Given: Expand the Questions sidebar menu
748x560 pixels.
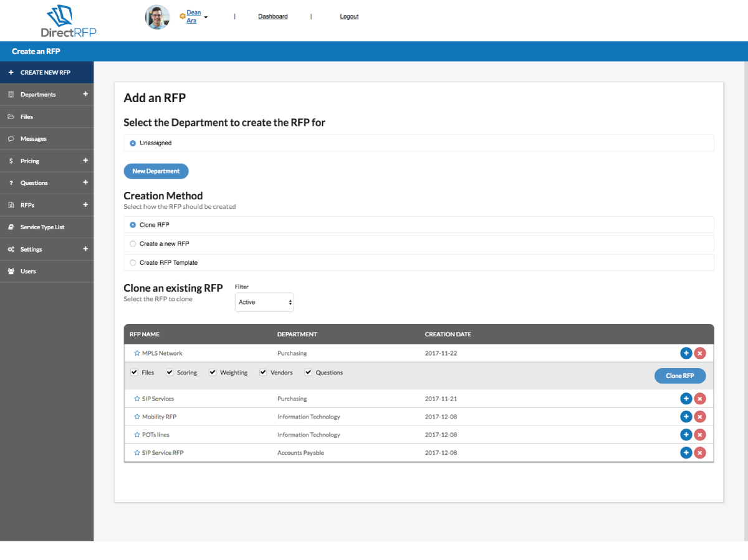Looking at the screenshot, I should pyautogui.click(x=85, y=183).
